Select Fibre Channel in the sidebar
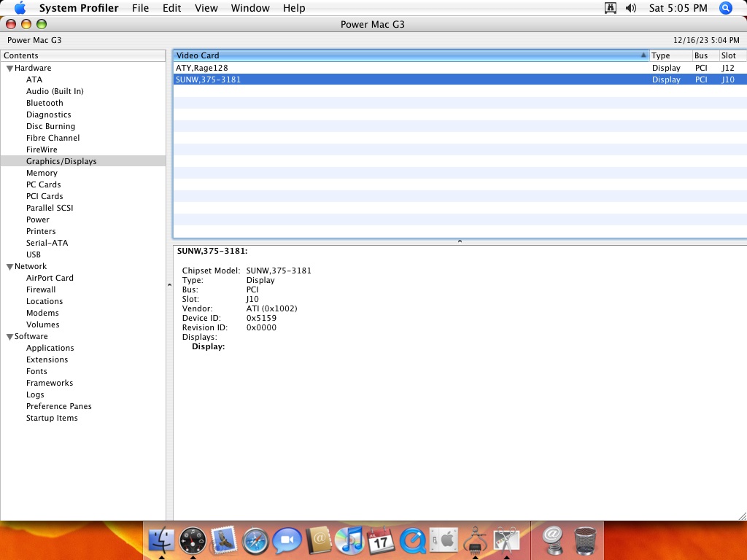 pyautogui.click(x=53, y=138)
